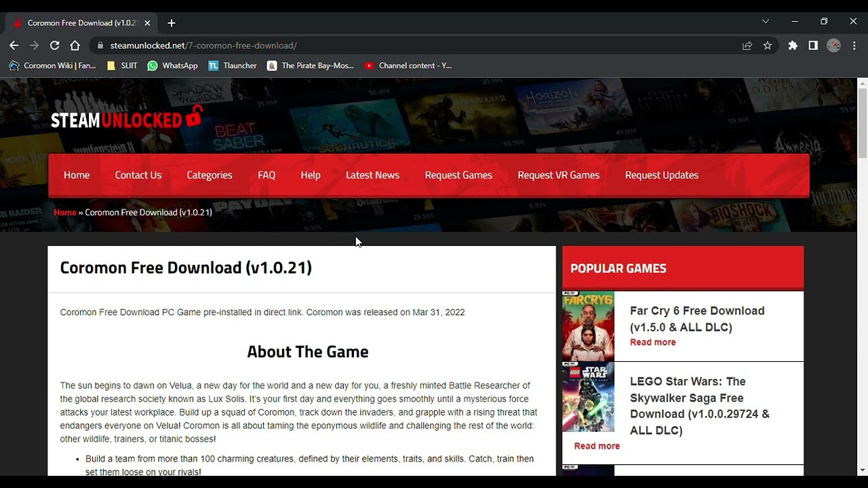The image size is (868, 488).
Task: Click the Home breadcrumb link
Action: pyautogui.click(x=65, y=212)
